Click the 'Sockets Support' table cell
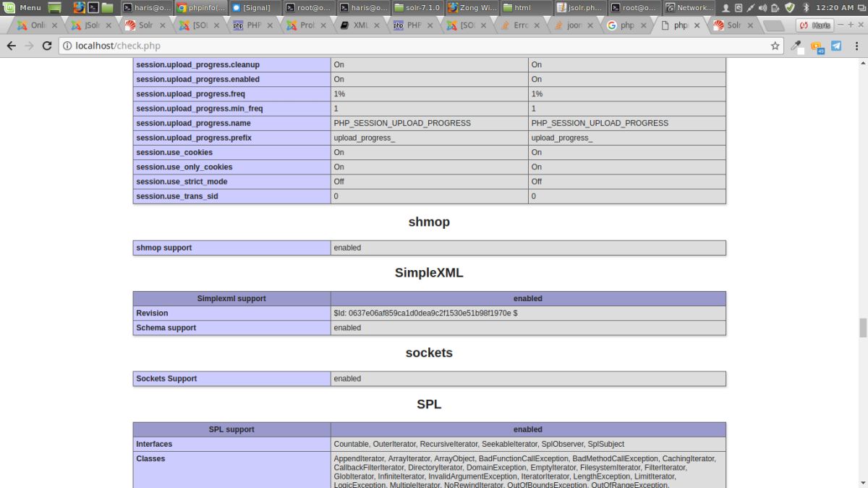The width and height of the screenshot is (868, 488). click(231, 379)
